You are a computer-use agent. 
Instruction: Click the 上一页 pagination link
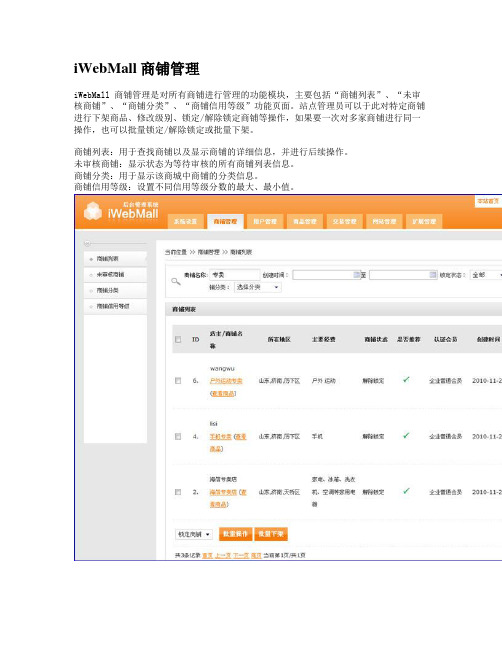223,555
